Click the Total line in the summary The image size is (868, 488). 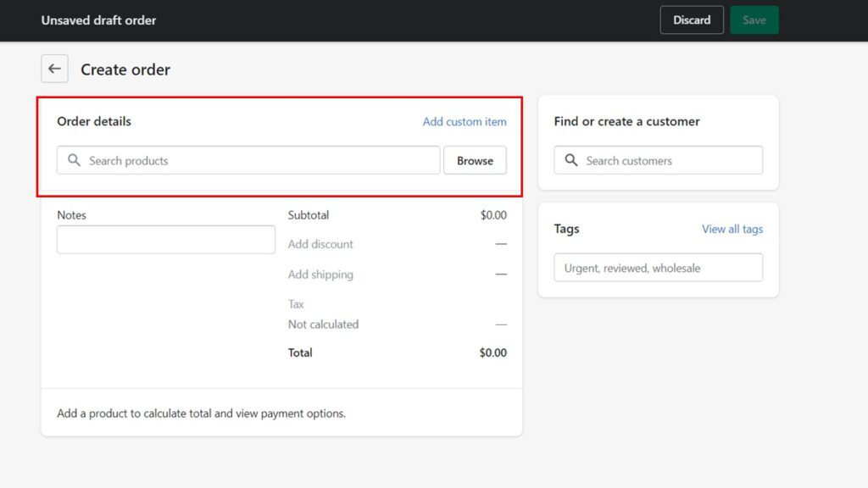pyautogui.click(x=300, y=352)
